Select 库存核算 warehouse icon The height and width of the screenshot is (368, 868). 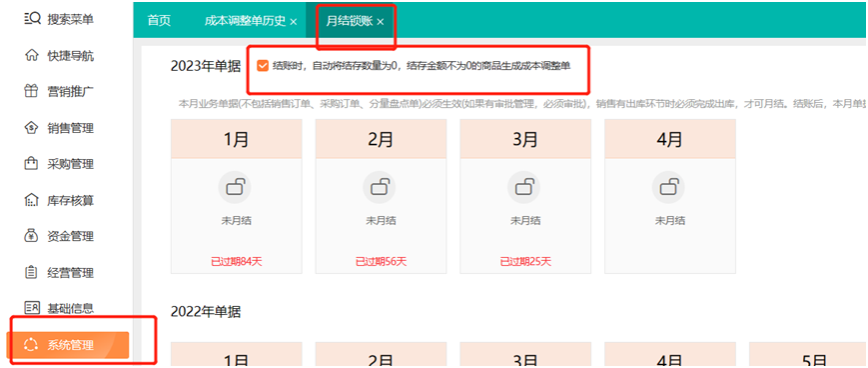tap(32, 200)
